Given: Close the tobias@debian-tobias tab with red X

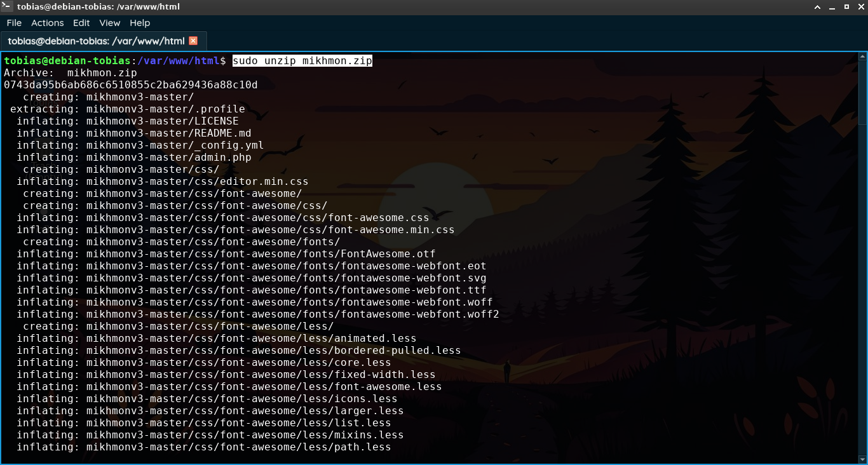Looking at the screenshot, I should coord(193,41).
